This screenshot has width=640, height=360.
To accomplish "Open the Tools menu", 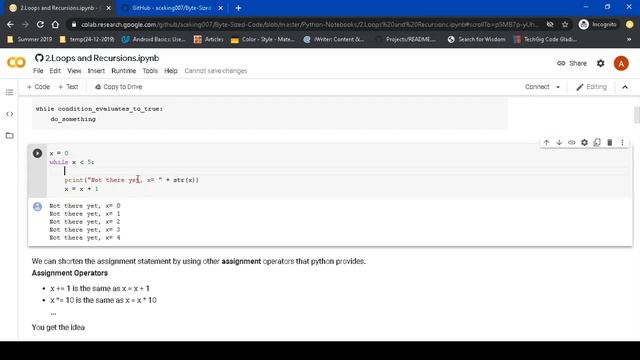I will 150,71.
